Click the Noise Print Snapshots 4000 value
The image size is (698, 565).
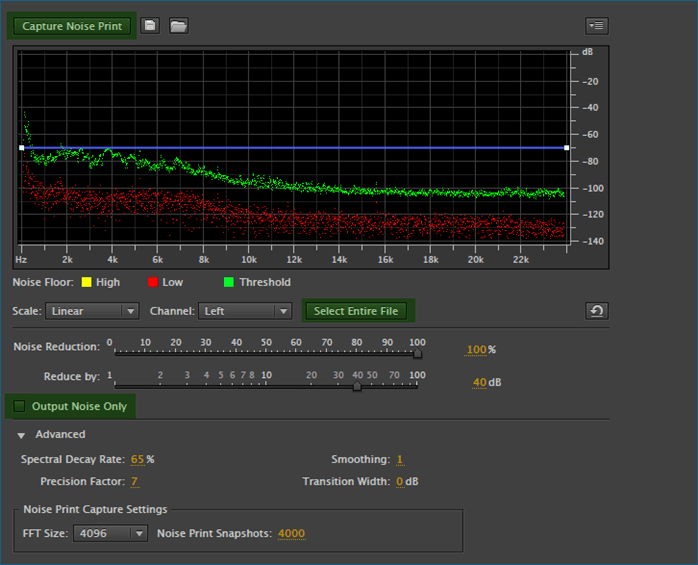coord(291,534)
